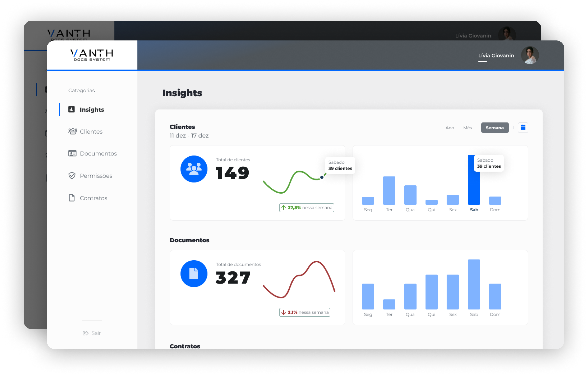The height and width of the screenshot is (376, 588).
Task: Click the 2.1% nessa semana badge
Action: [305, 312]
